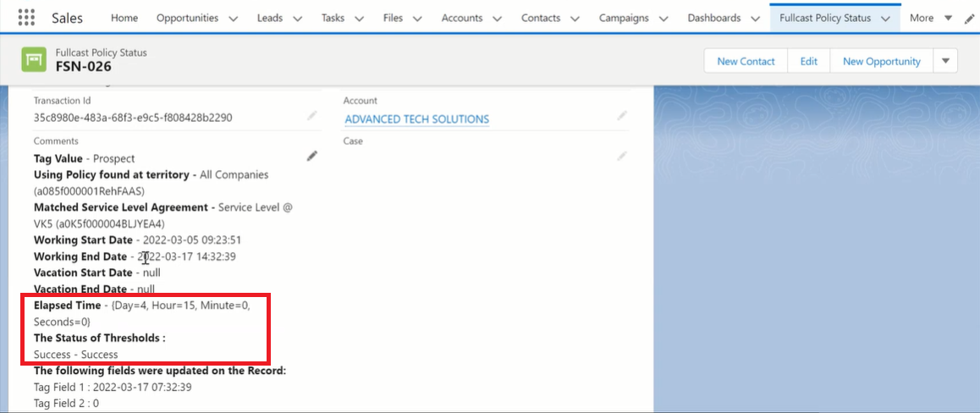Screen dimensions: 980x413
Task: Expand the Dashboards tab dropdown chevron
Action: point(756,19)
